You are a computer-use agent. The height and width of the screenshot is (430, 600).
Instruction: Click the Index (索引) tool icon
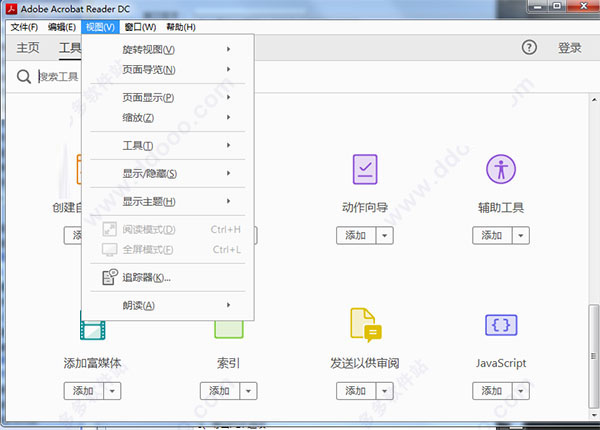[x=228, y=329]
